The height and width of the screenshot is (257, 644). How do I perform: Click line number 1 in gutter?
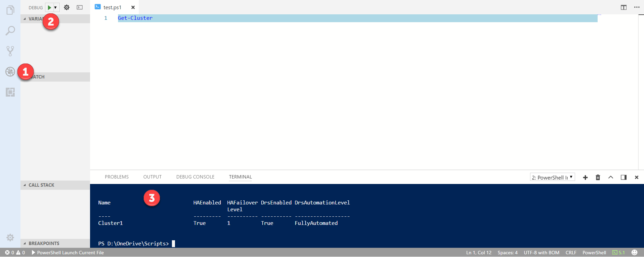point(106,18)
